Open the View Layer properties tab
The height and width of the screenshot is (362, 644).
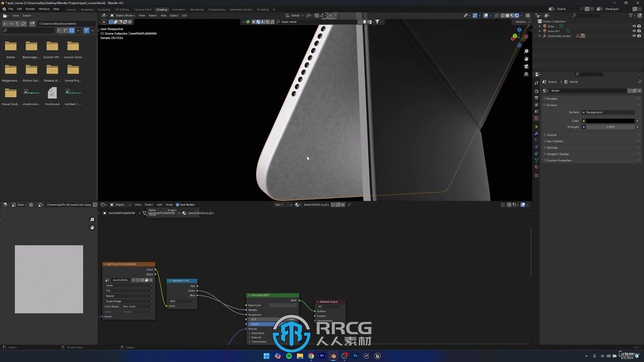click(536, 105)
